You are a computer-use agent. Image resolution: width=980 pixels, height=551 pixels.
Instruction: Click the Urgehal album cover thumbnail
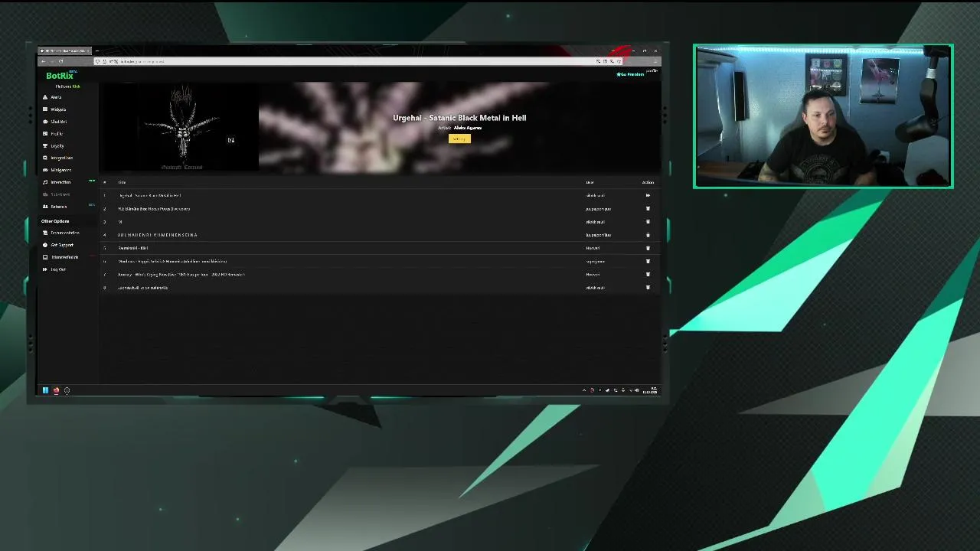pyautogui.click(x=182, y=127)
